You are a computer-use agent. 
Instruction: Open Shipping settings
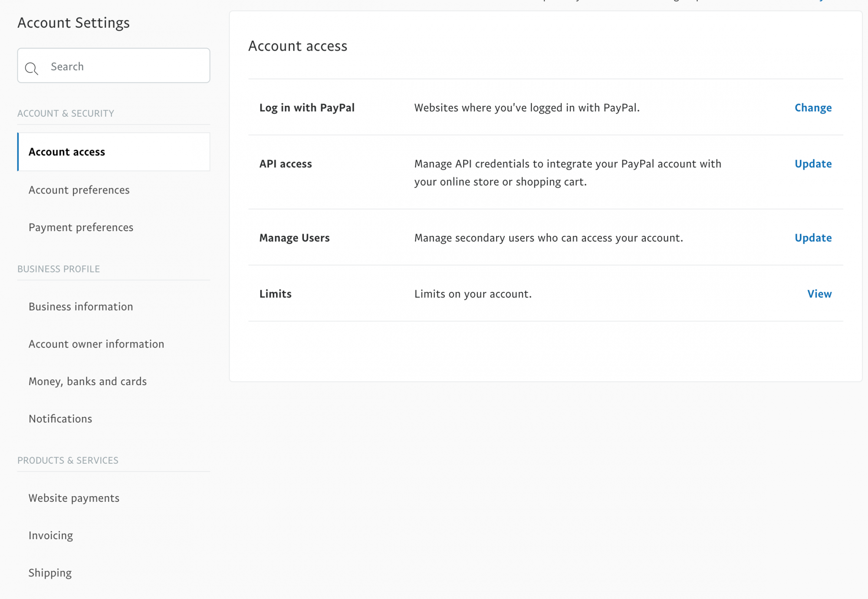50,573
